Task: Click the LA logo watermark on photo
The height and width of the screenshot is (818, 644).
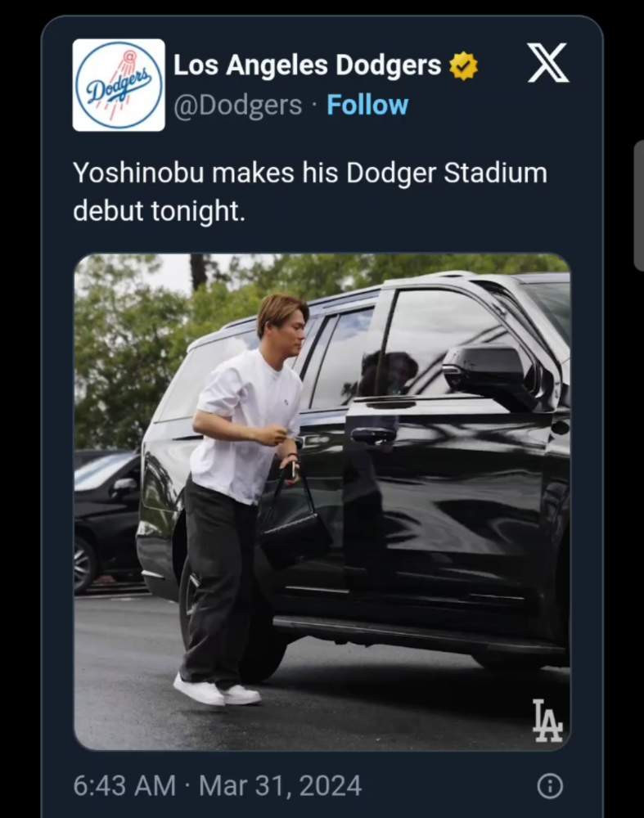Action: [x=547, y=720]
